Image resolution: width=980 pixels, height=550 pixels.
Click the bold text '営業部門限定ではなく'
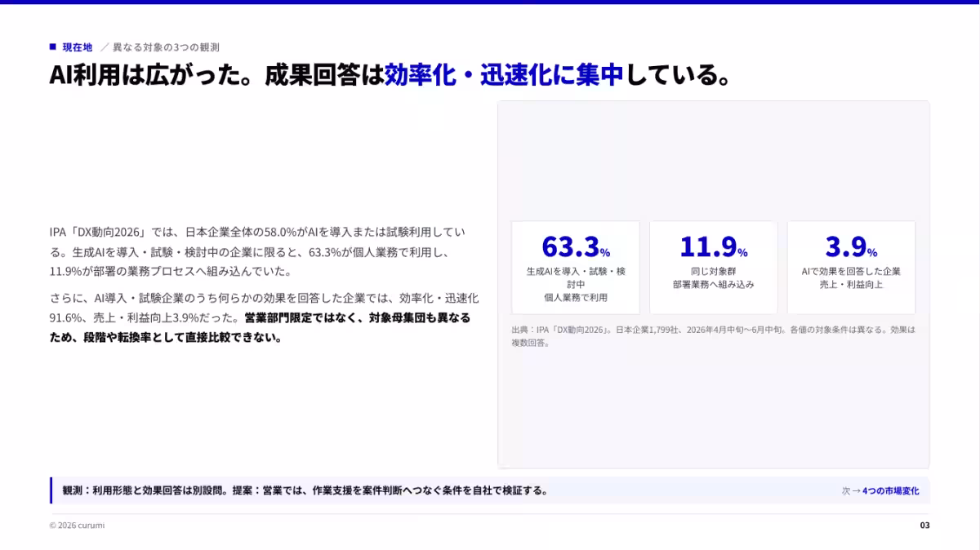click(302, 317)
